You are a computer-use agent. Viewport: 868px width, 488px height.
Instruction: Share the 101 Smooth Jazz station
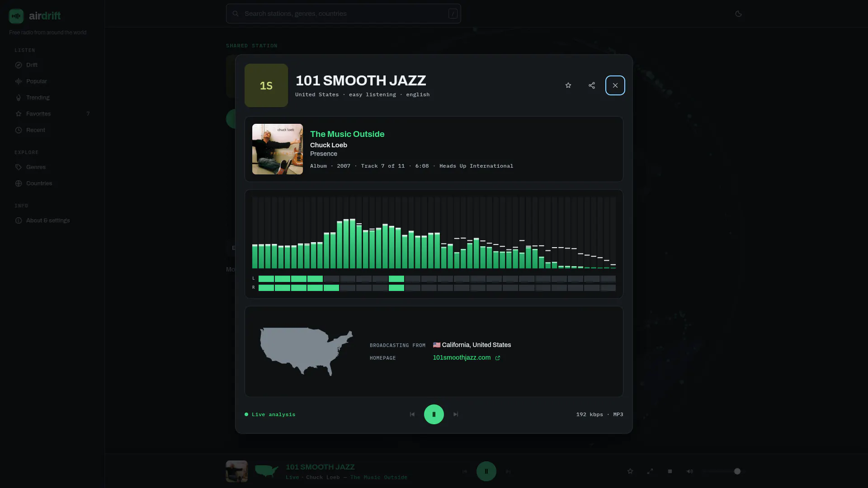coord(592,85)
